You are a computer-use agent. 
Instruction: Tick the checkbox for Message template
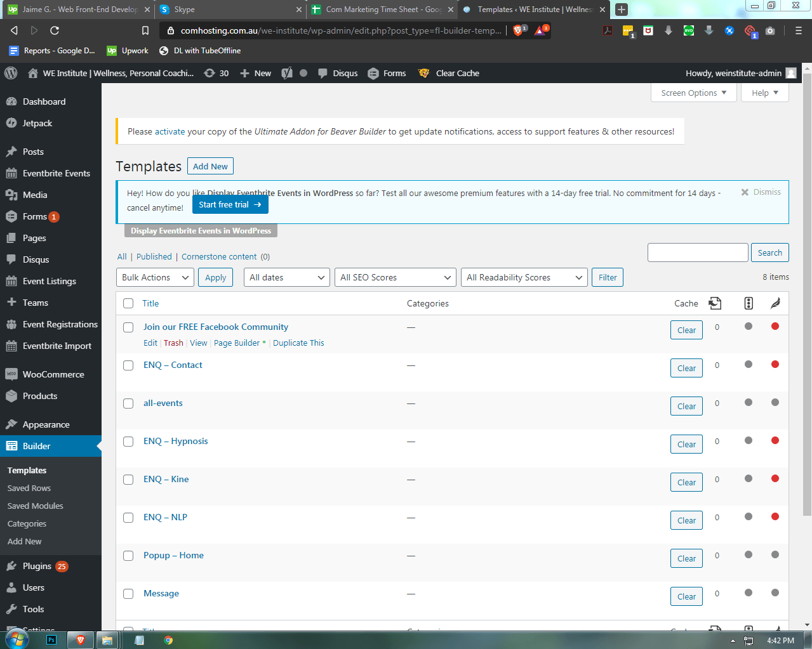pos(128,594)
